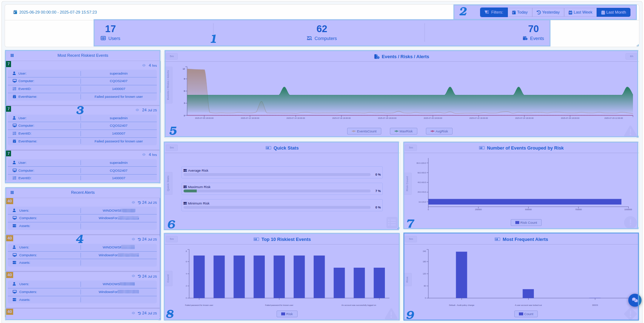Toggle the EventsCount series in chart legend
The image size is (644, 323).
(x=364, y=131)
